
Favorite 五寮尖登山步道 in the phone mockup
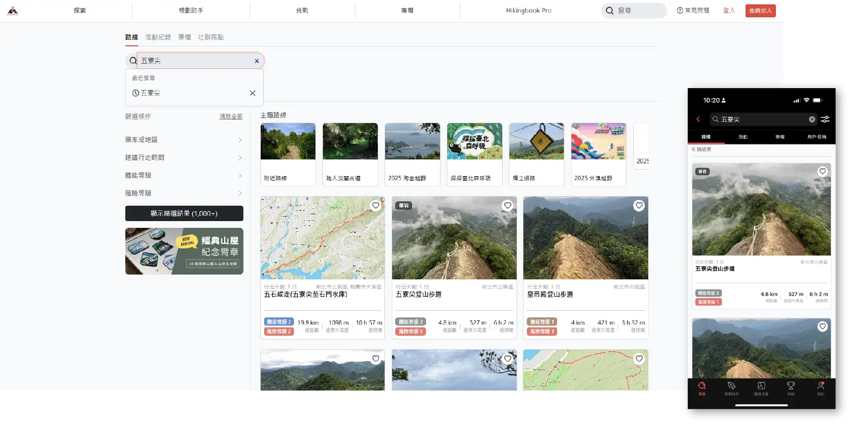(x=823, y=171)
